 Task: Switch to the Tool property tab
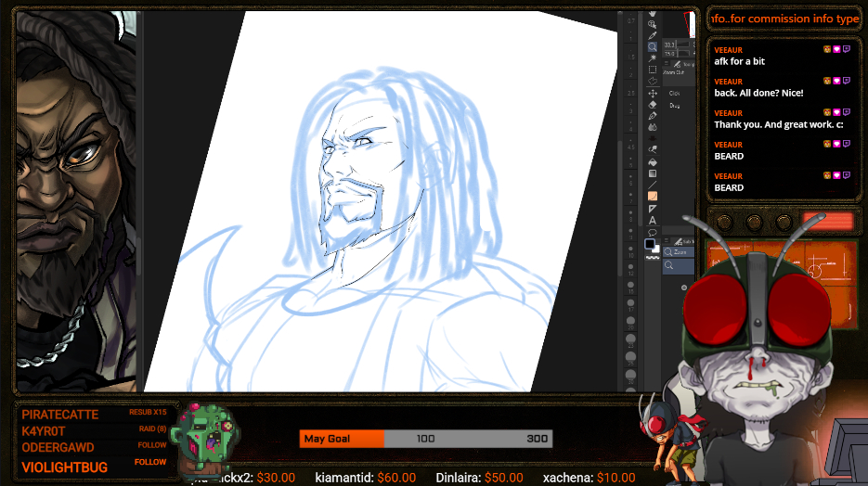(x=687, y=65)
